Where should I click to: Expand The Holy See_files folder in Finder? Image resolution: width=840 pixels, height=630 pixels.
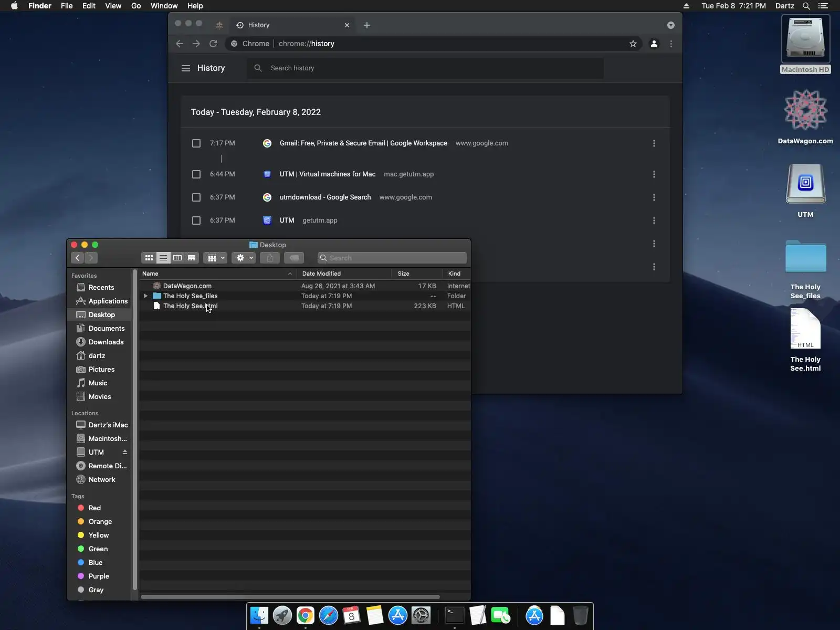pyautogui.click(x=145, y=296)
